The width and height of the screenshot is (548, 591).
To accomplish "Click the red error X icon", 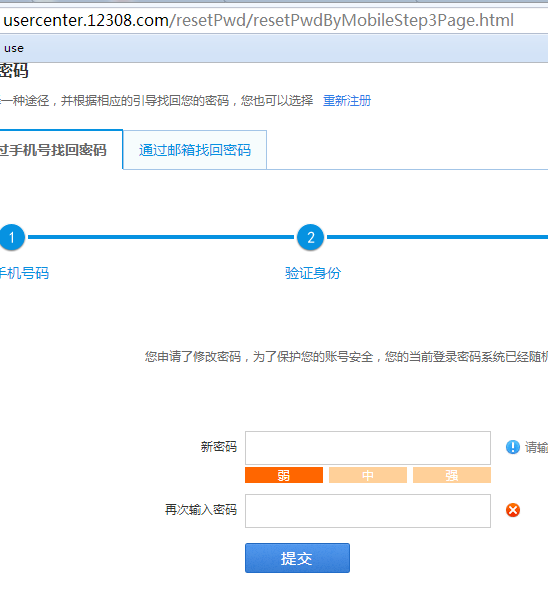I will pos(513,510).
